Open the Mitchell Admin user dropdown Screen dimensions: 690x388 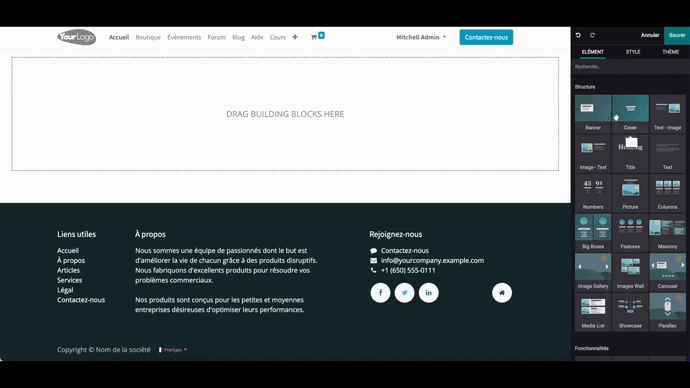pos(421,37)
